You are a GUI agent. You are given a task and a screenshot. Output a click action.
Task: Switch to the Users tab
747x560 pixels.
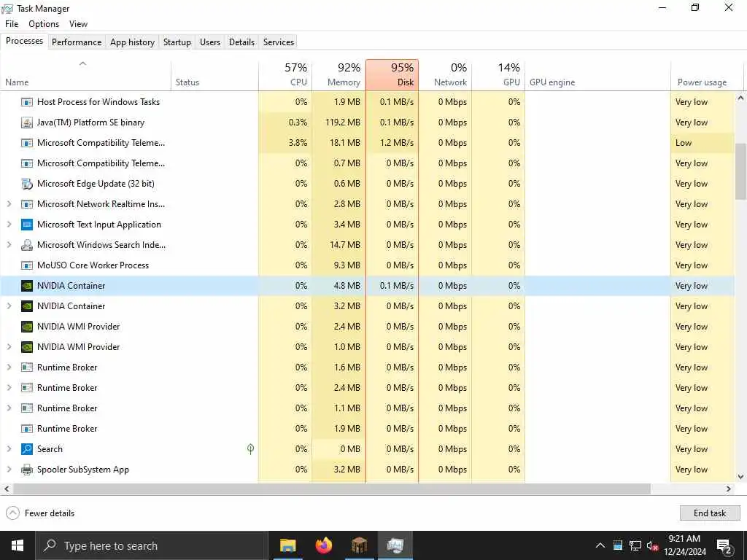[210, 42]
